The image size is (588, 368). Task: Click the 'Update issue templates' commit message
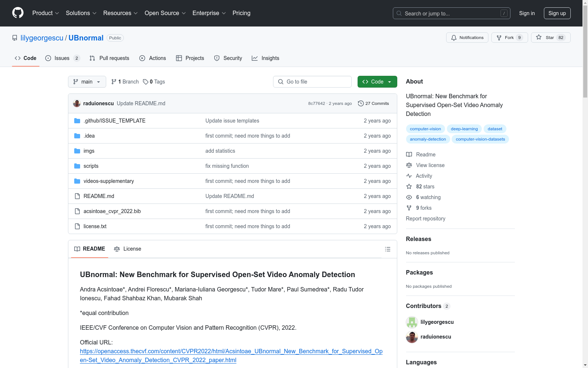(x=232, y=121)
